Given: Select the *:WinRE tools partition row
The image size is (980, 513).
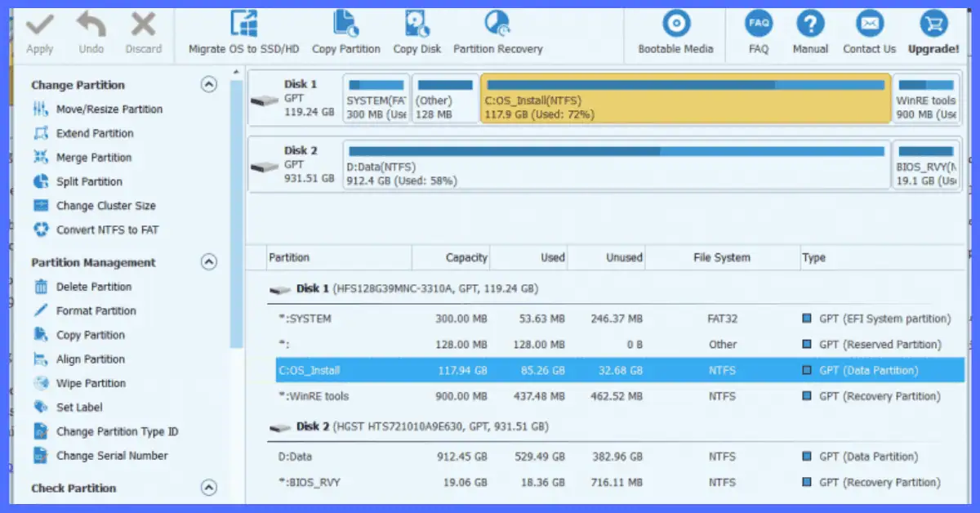Looking at the screenshot, I should pos(621,396).
